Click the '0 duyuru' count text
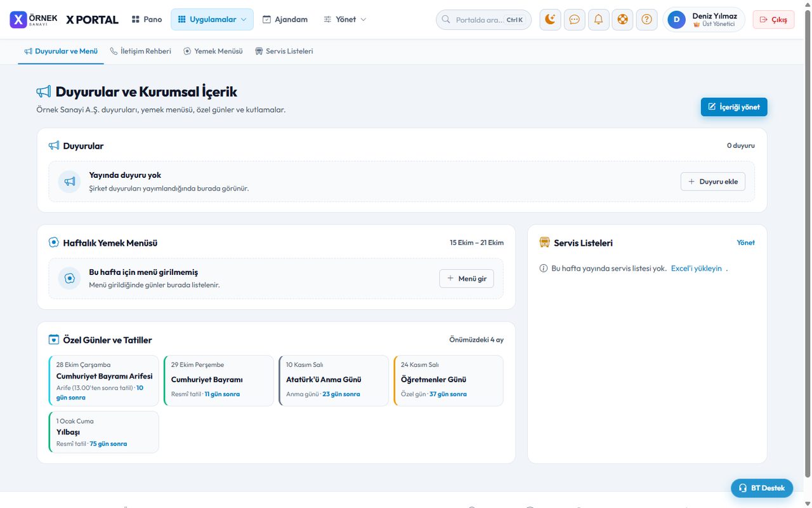Screen dimensions: 812x508 point(741,145)
